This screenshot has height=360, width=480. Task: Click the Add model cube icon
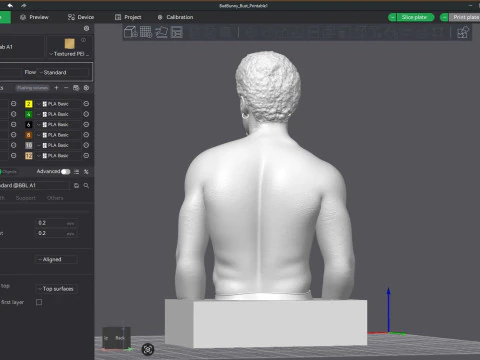pos(131,32)
